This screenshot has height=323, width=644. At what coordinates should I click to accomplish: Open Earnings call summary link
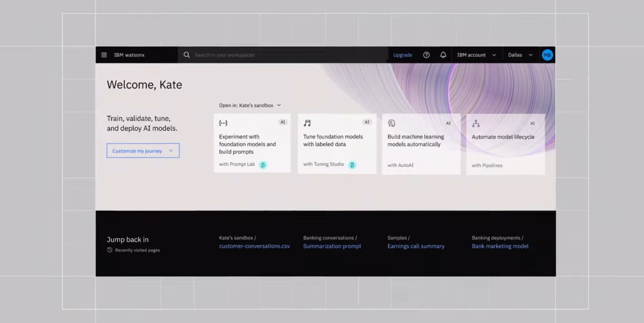pyautogui.click(x=416, y=246)
